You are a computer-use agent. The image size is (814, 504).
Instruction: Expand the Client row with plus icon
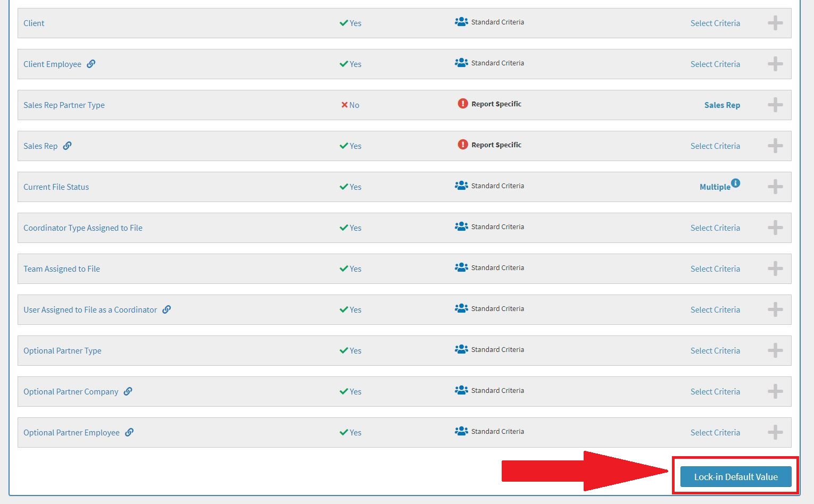[775, 23]
